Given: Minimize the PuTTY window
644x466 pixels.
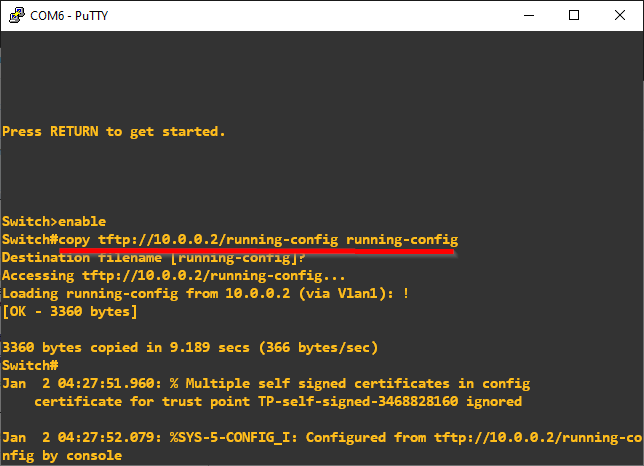Looking at the screenshot, I should coord(528,15).
